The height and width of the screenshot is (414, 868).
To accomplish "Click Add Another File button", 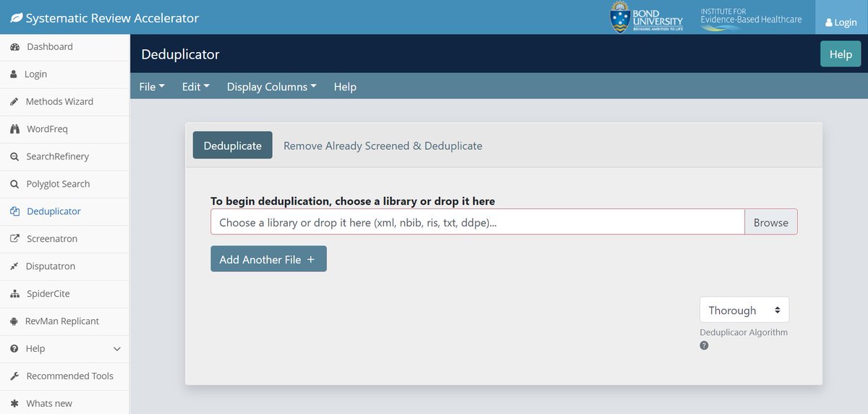I will [268, 259].
